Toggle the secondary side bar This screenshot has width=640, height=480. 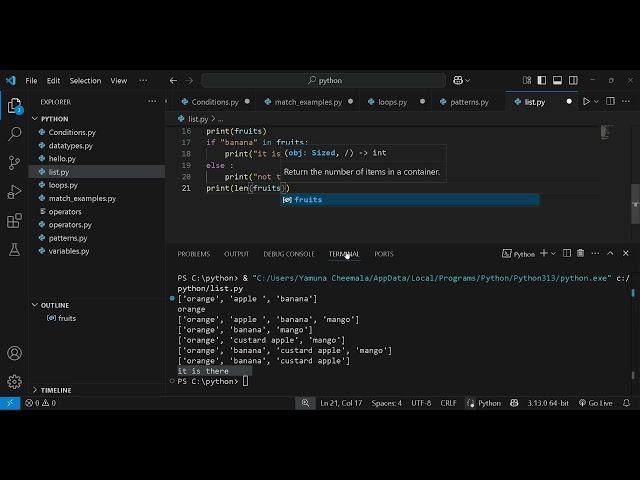[x=573, y=80]
